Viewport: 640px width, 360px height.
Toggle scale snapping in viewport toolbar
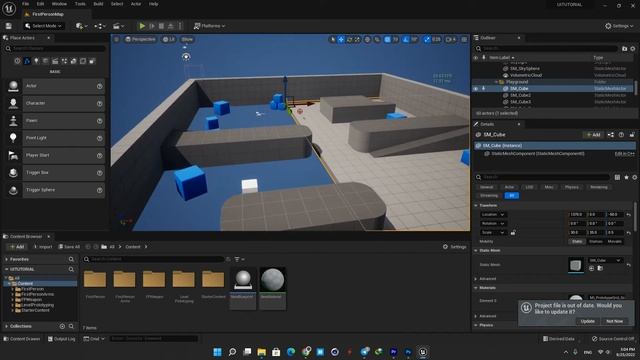427,39
